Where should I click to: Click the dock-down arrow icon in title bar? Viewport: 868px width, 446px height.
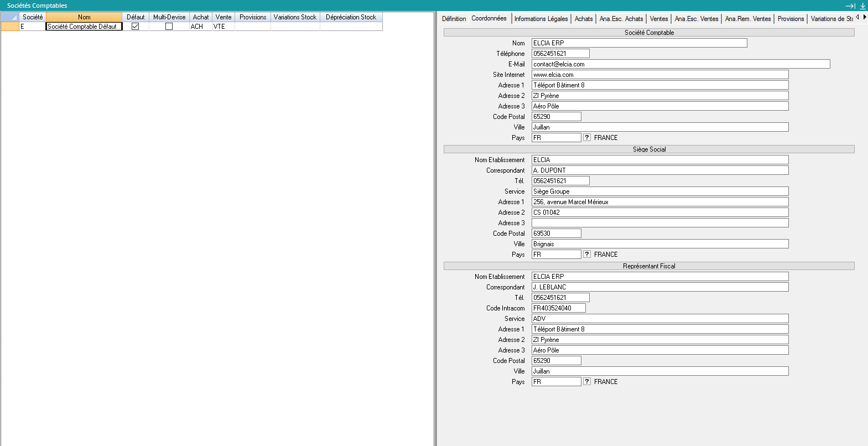click(862, 6)
